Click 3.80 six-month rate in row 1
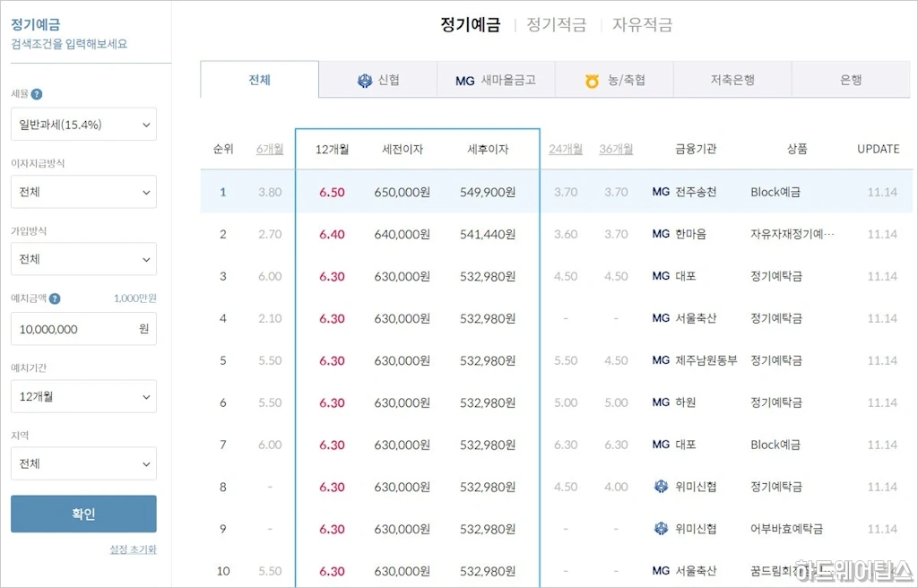The width and height of the screenshot is (918, 588). [270, 192]
